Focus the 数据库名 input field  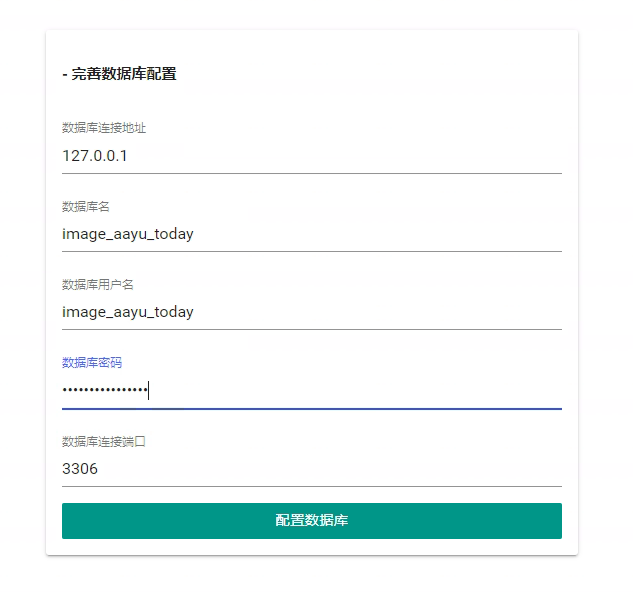click(x=311, y=234)
